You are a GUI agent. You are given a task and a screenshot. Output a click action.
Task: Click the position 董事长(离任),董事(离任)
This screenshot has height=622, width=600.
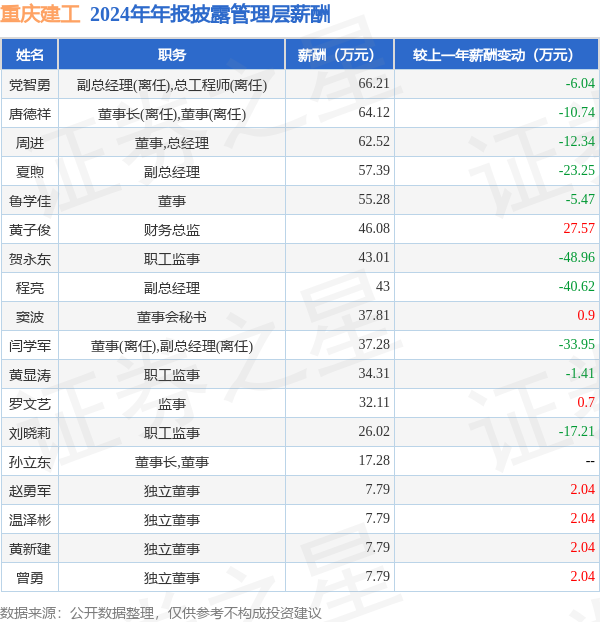pos(172,114)
